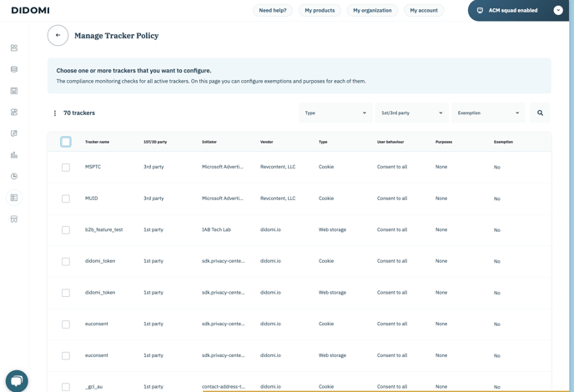Click Consent to all in the MSPTC row
Image resolution: width=574 pixels, height=392 pixels.
pos(392,167)
